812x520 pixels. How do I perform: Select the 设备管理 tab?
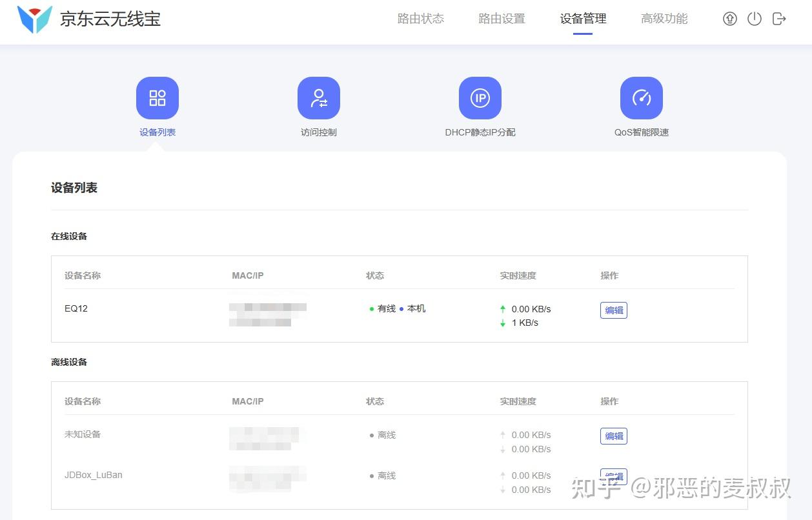coord(584,19)
